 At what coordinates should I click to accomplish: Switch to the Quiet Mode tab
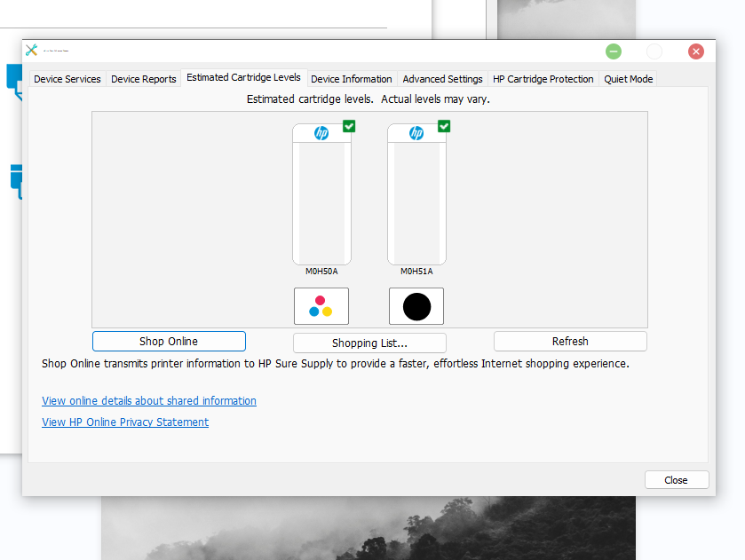(x=628, y=79)
